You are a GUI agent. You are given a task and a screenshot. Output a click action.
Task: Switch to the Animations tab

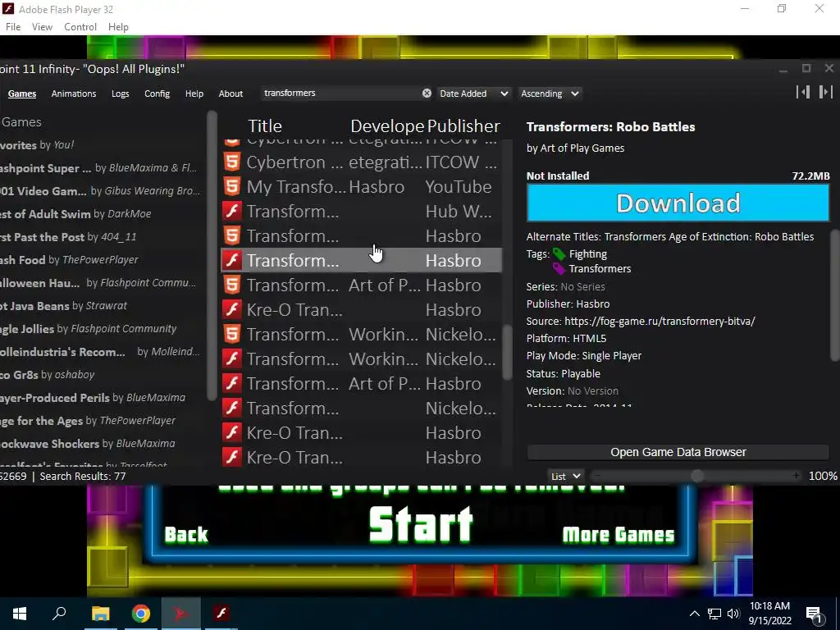tap(73, 94)
